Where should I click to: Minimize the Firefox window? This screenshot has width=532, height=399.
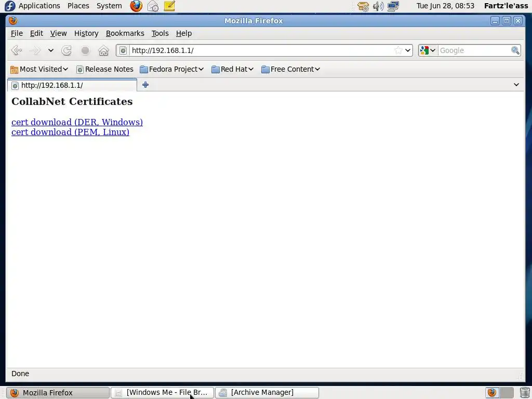point(495,21)
